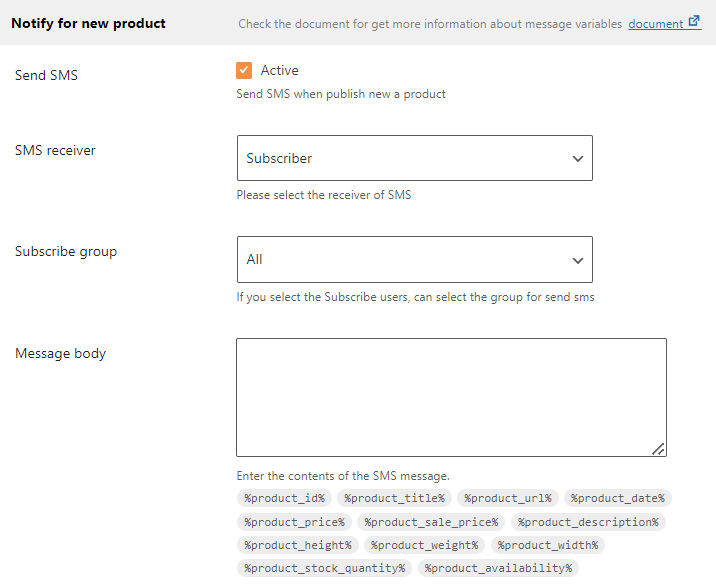This screenshot has width=716, height=587.
Task: Click the textarea resize handle icon
Action: pyautogui.click(x=658, y=449)
